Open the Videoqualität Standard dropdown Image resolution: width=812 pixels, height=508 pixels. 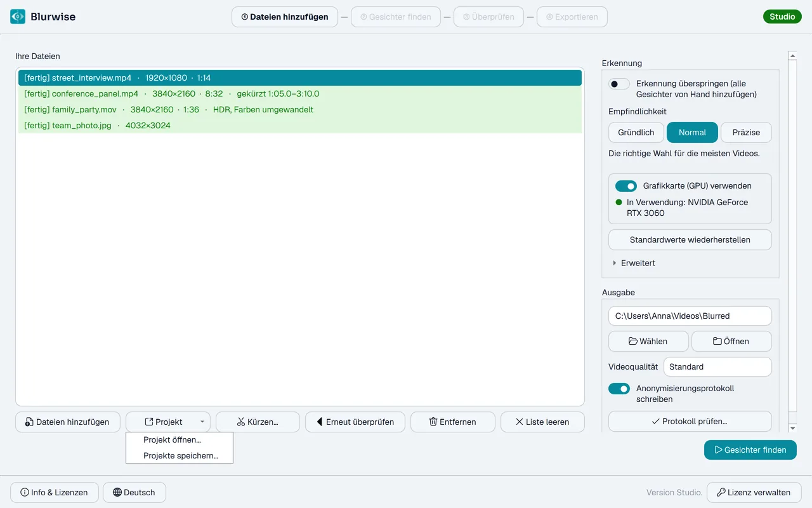pyautogui.click(x=717, y=366)
